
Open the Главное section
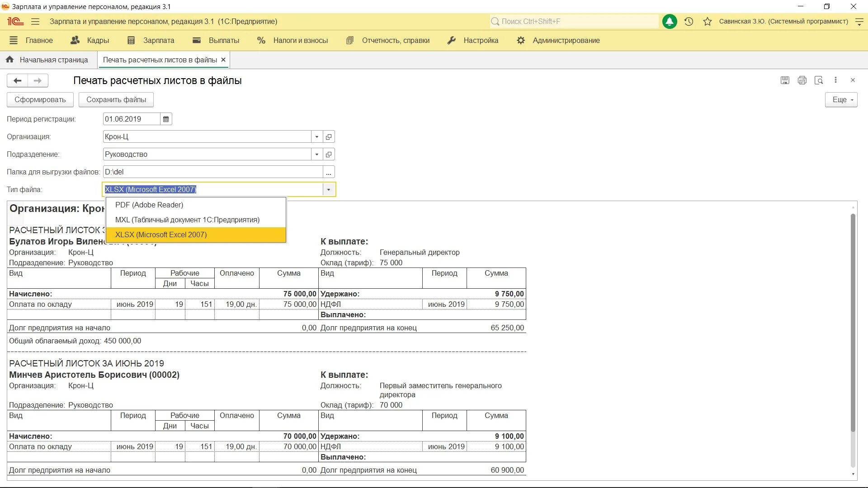[31, 41]
